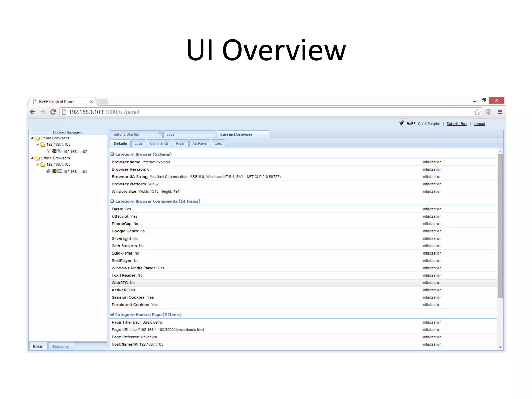This screenshot has width=532, height=399.
Task: Click the question mark icon beside 192.168.1.102
Action: coord(48,151)
